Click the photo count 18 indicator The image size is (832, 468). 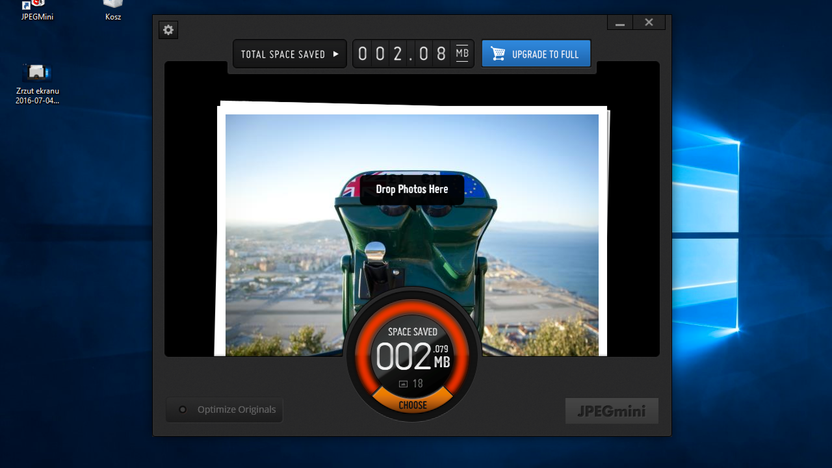[x=411, y=383]
